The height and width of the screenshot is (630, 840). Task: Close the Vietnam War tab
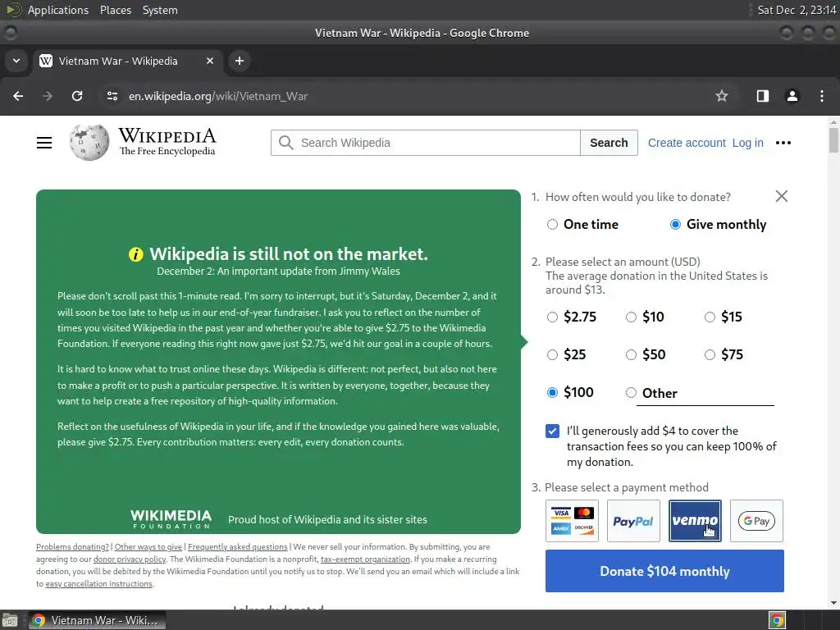click(x=210, y=61)
